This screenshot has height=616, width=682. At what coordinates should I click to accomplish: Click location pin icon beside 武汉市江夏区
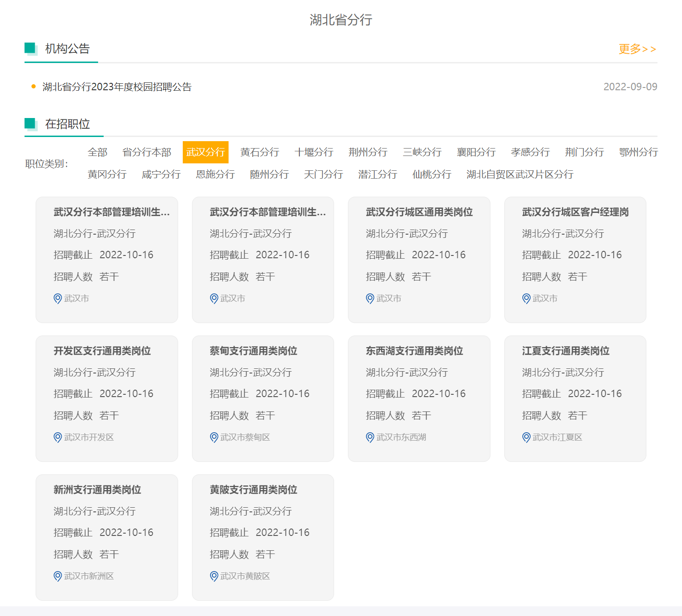point(527,437)
